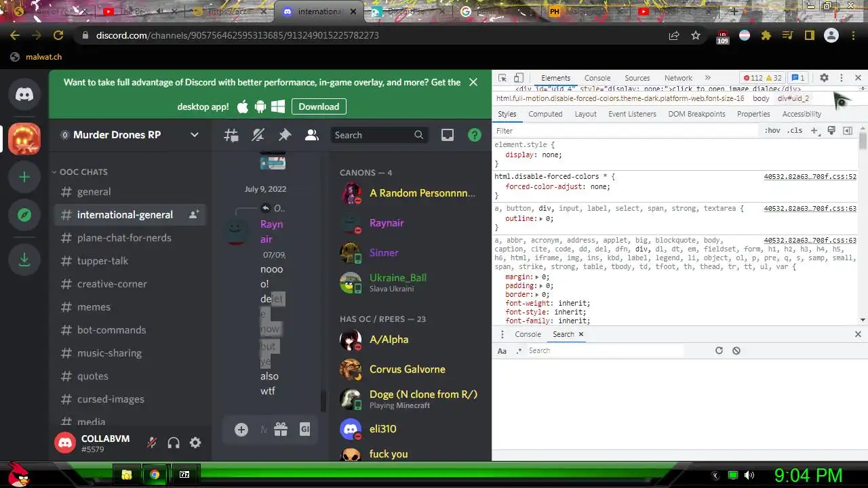The width and height of the screenshot is (868, 488).
Task: Switch to DevTools Network tab
Action: coord(678,78)
